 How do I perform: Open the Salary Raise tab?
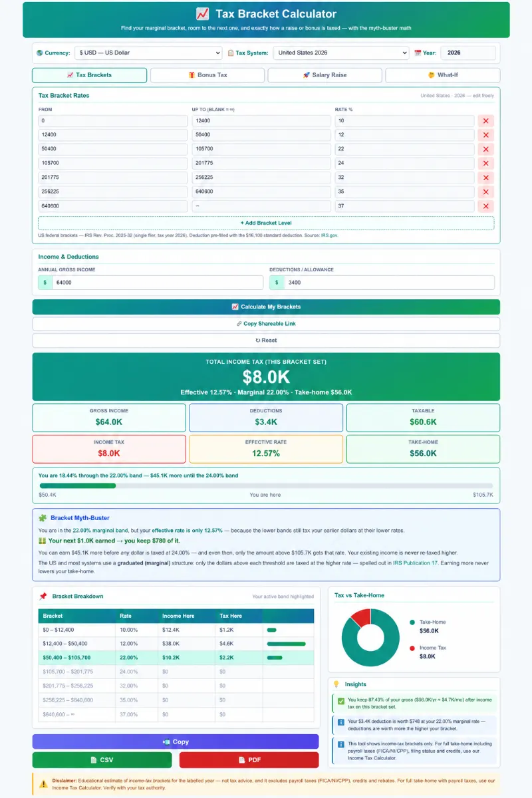pyautogui.click(x=325, y=75)
